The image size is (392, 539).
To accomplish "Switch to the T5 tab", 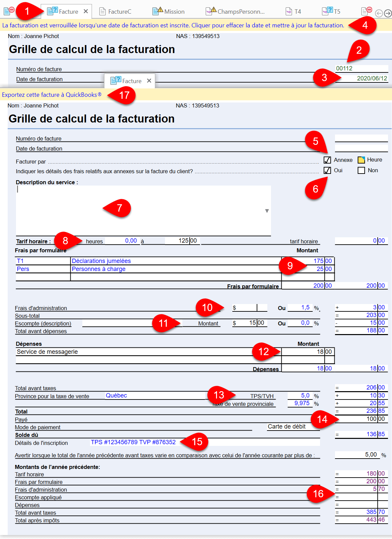I will [331, 12].
